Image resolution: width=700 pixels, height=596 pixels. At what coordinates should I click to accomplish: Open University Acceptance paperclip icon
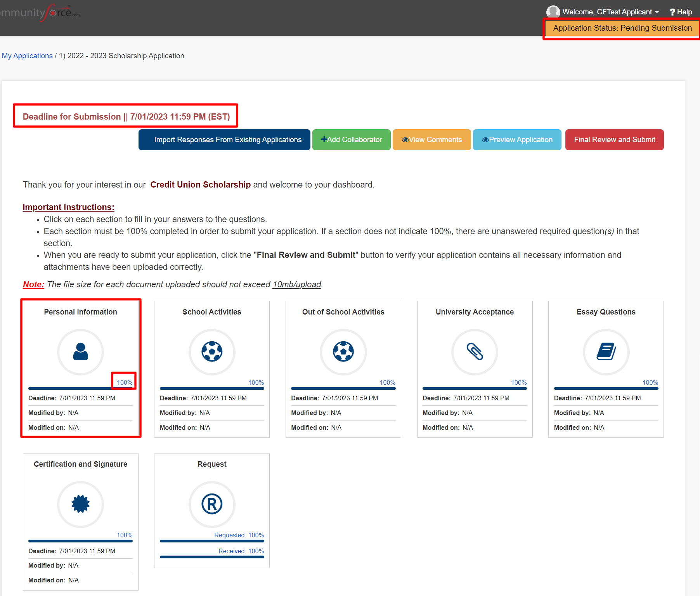(475, 352)
